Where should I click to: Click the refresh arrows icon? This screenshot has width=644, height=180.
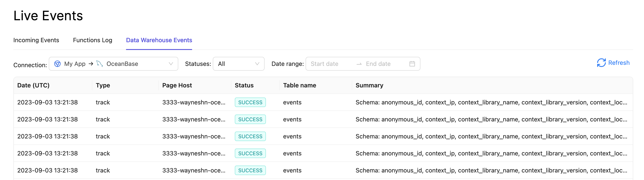coord(601,63)
